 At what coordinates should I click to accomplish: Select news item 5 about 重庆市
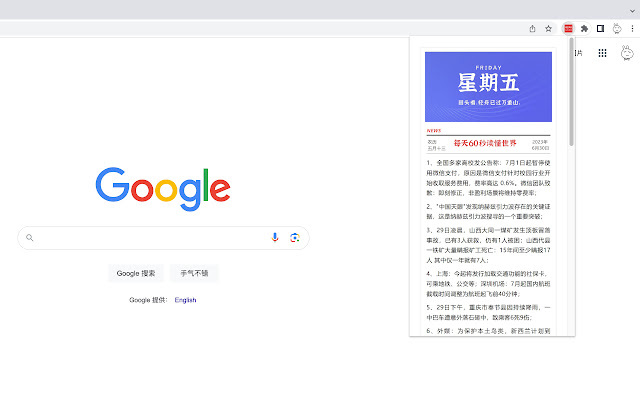(488, 312)
